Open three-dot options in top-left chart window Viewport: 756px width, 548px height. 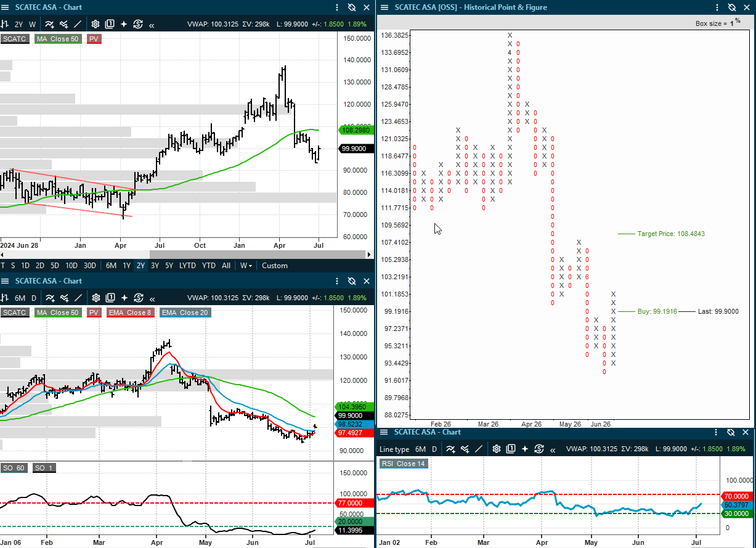(x=337, y=7)
